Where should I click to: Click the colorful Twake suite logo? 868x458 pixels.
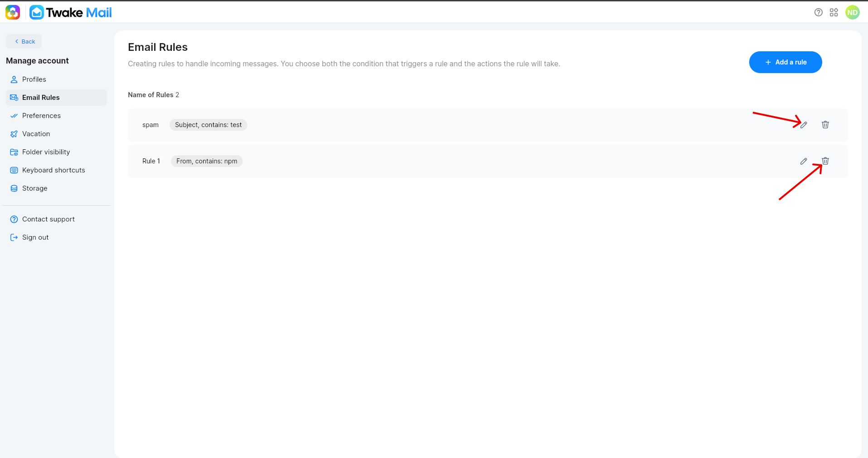tap(13, 12)
